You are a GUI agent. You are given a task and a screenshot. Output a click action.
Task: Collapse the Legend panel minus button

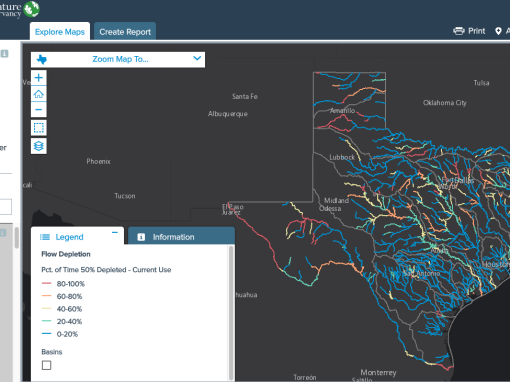pyautogui.click(x=115, y=232)
